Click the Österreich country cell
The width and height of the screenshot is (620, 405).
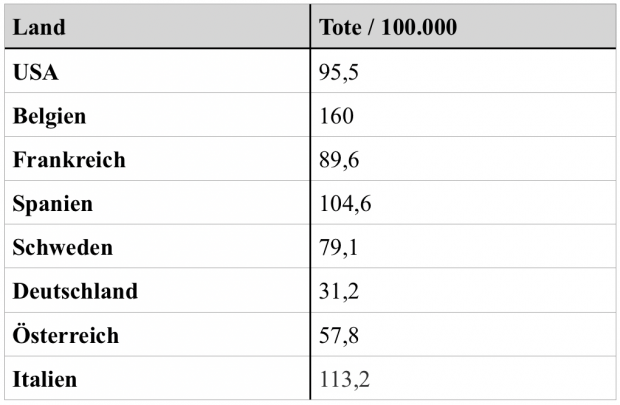coord(66,336)
